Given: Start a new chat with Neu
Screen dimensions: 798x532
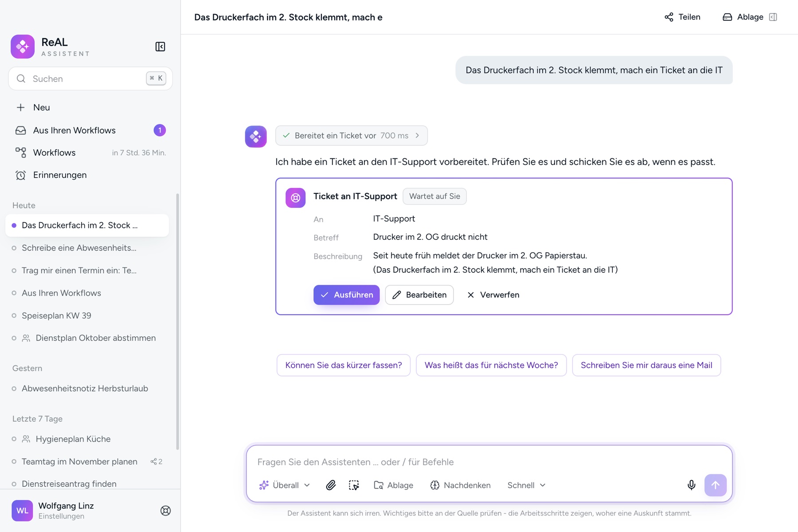Looking at the screenshot, I should click(90, 107).
